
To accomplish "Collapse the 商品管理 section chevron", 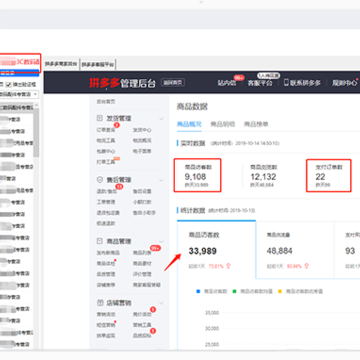I will tap(161, 241).
